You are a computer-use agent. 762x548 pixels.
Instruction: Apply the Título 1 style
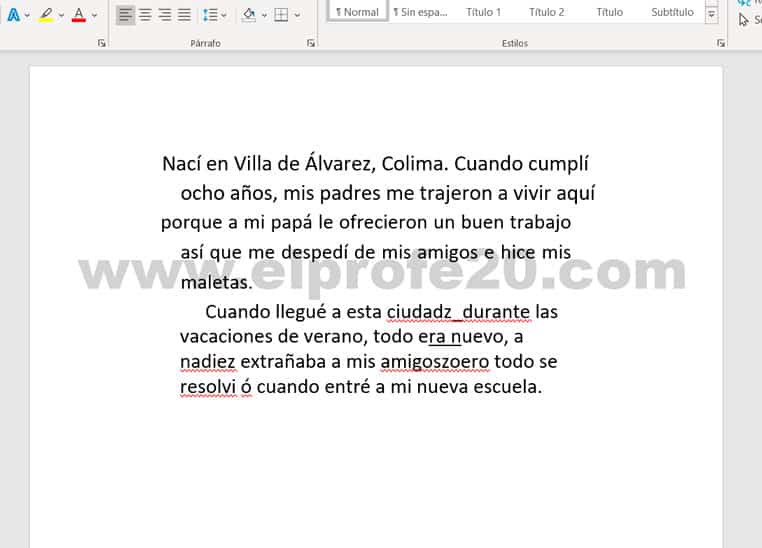[484, 12]
